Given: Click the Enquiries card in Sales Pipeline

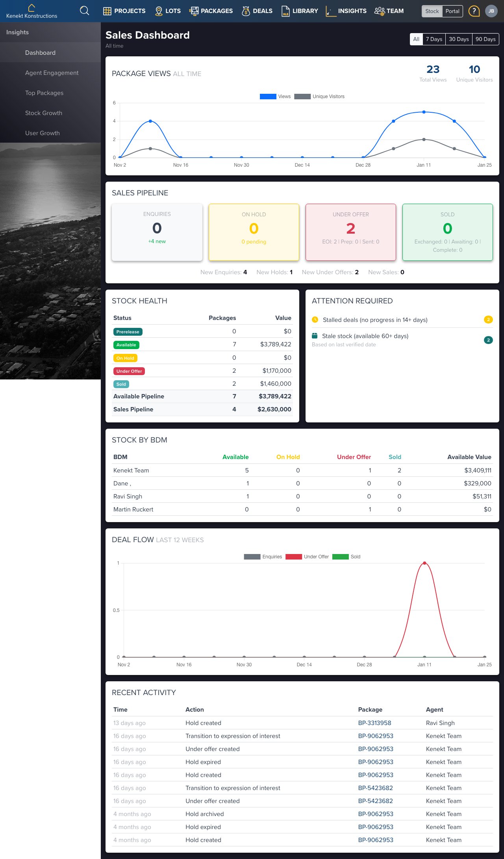Looking at the screenshot, I should (x=157, y=232).
